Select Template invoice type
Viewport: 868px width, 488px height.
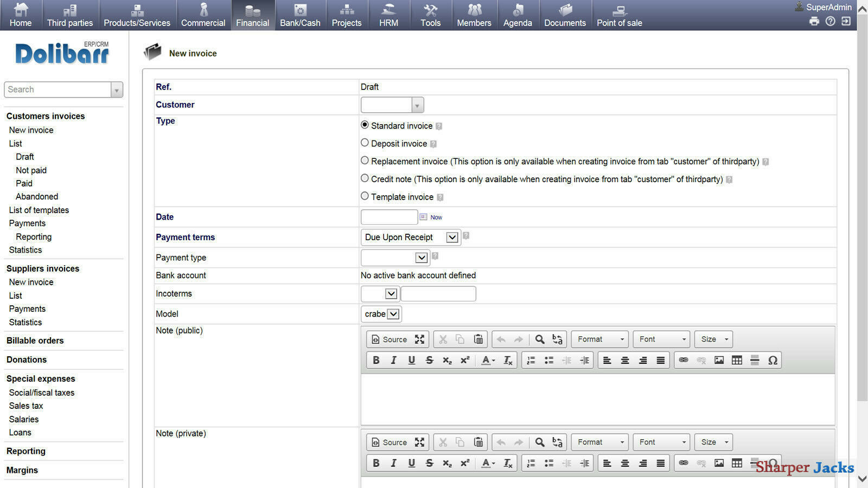tap(365, 196)
